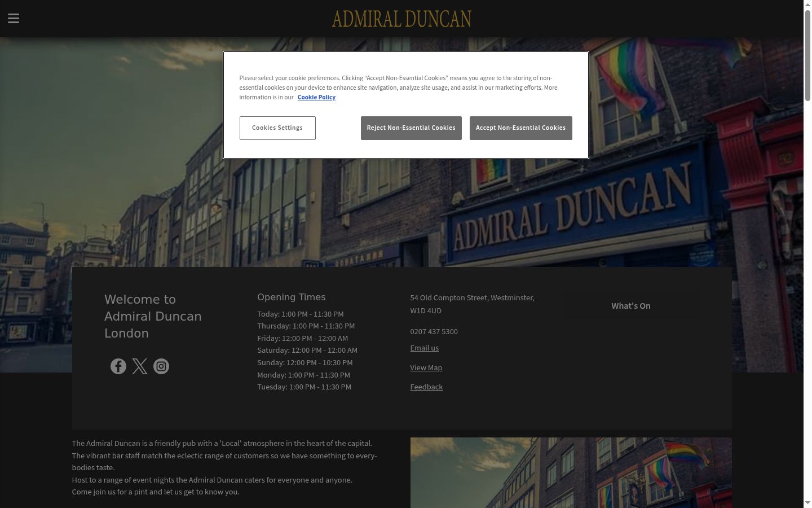Click the View Map link

(x=426, y=367)
